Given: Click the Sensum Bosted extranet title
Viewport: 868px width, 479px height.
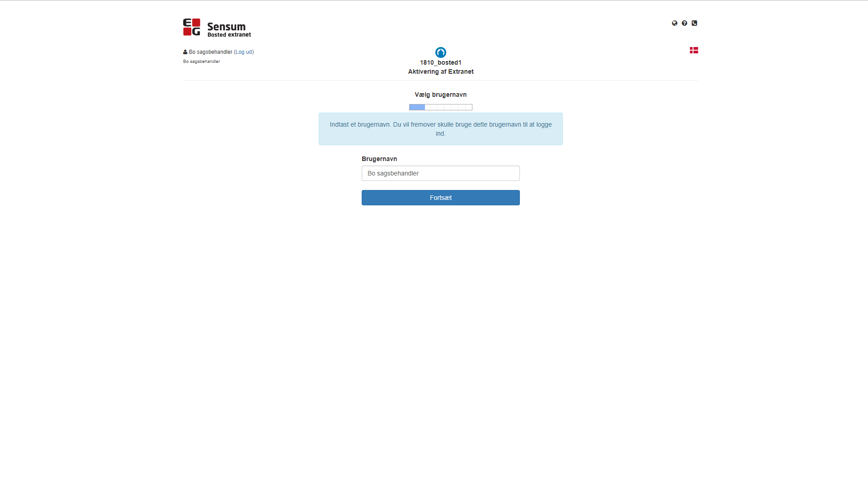Looking at the screenshot, I should [229, 29].
